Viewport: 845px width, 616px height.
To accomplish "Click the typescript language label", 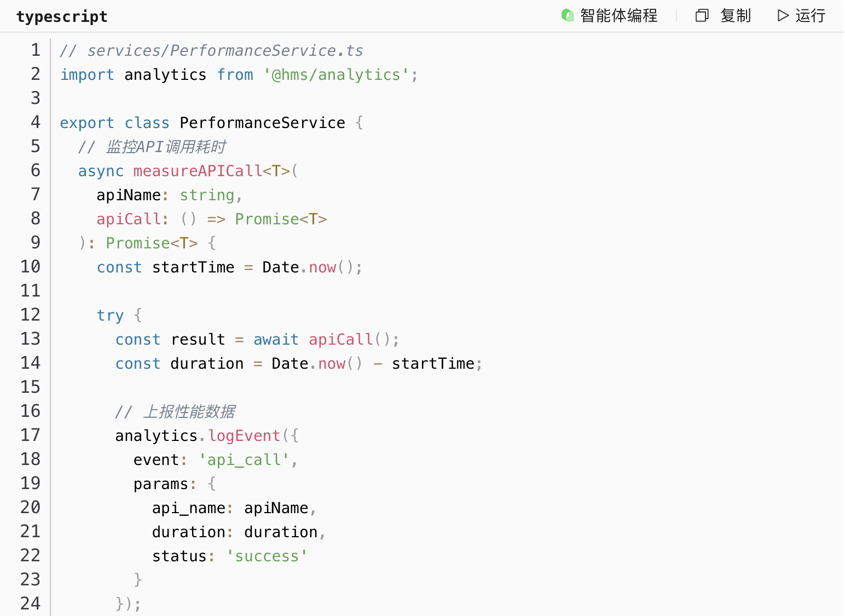I will pos(62,16).
